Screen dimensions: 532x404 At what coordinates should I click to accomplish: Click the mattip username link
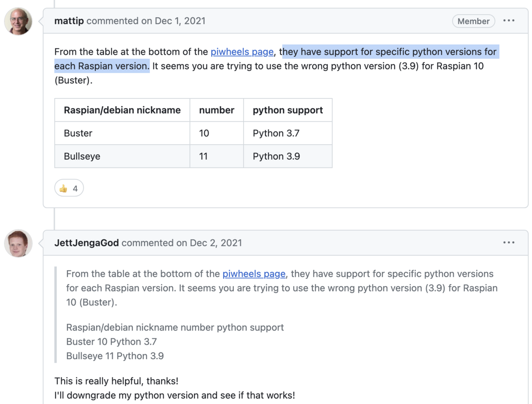point(69,21)
